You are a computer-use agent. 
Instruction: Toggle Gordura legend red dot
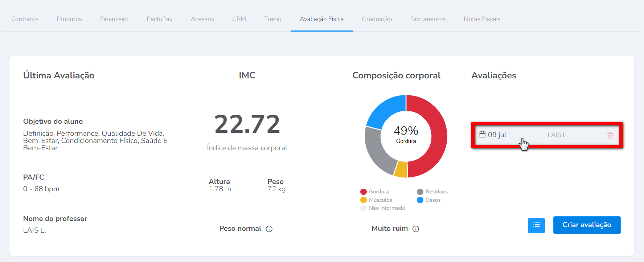click(363, 192)
